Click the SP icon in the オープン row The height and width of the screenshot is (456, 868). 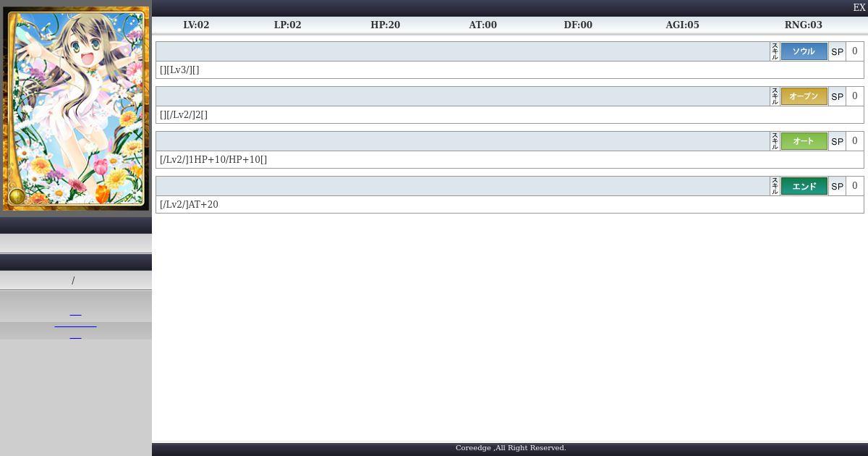click(x=837, y=96)
